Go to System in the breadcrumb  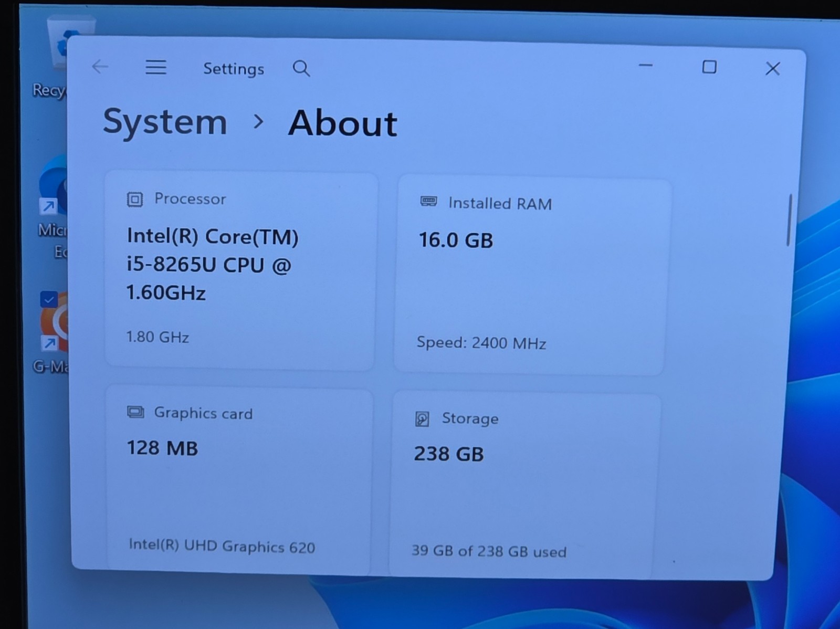click(x=165, y=122)
